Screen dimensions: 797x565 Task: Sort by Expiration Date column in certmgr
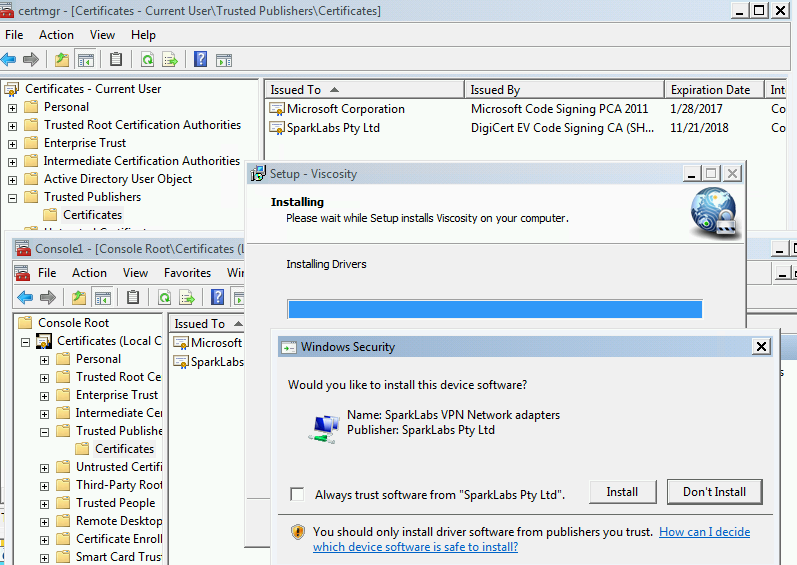coord(715,89)
